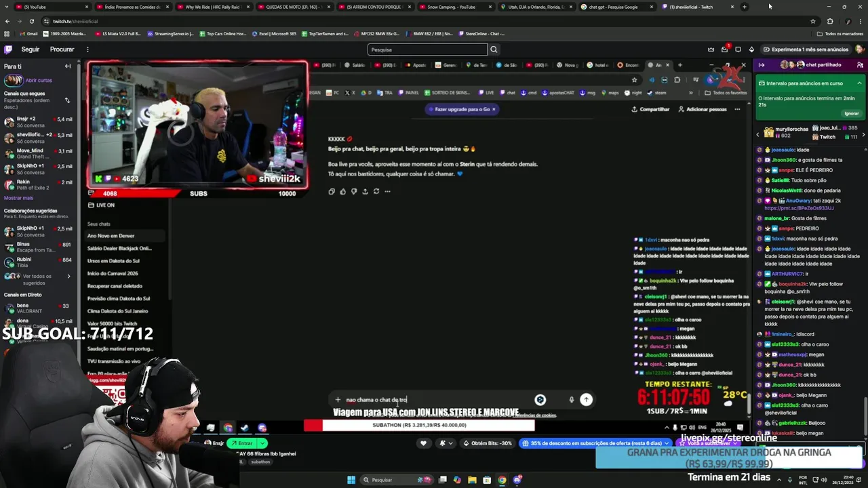This screenshot has height=488, width=868.
Task: Click Obtém Bits -30% button
Action: point(487,443)
